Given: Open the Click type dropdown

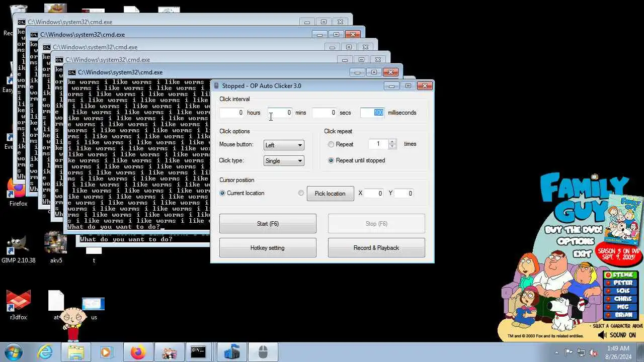Looking at the screenshot, I should pyautogui.click(x=284, y=161).
